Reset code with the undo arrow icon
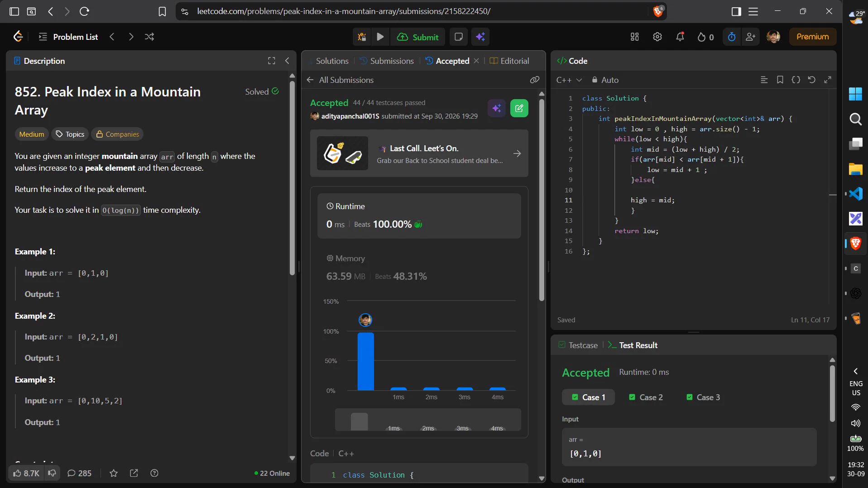The image size is (868, 488). point(811,80)
